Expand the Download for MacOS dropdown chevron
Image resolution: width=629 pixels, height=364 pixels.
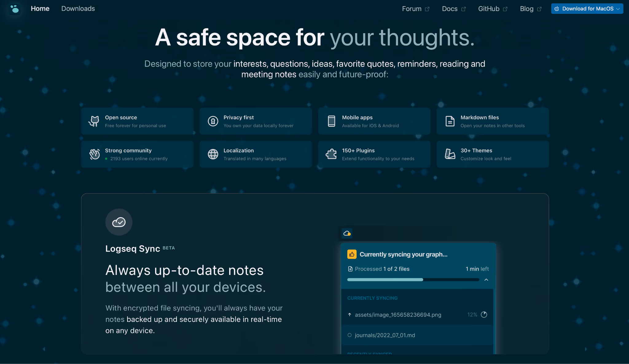pos(618,9)
